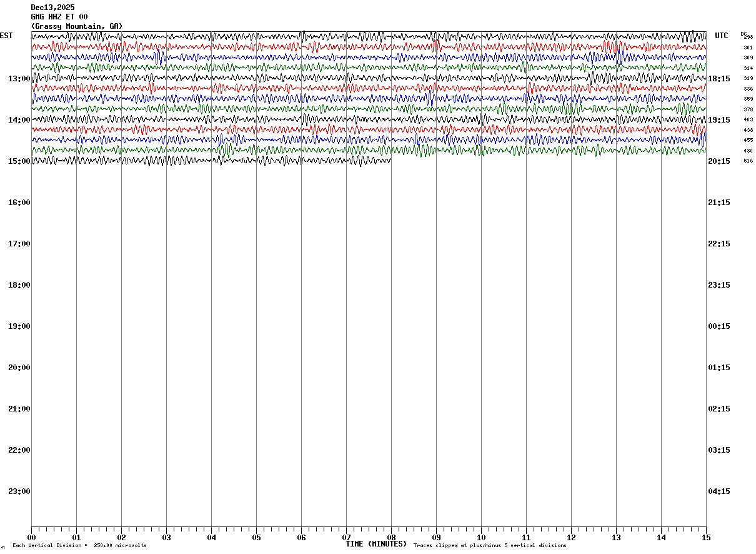This screenshot has width=756, height=554.
Task: Click the 14 minute axis label
Action: coord(662,538)
